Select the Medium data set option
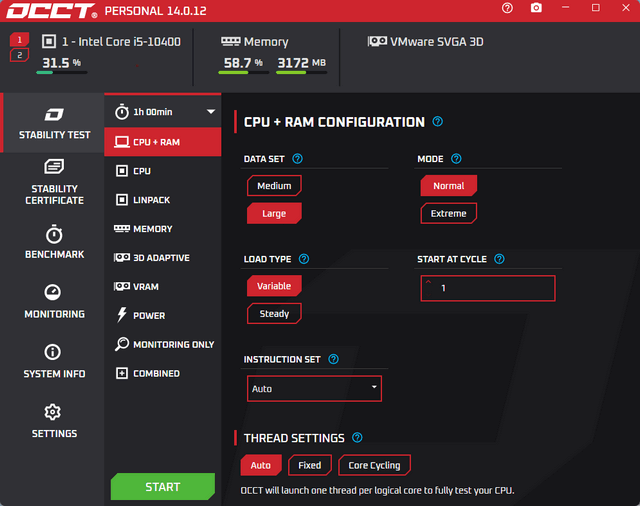 pos(274,186)
